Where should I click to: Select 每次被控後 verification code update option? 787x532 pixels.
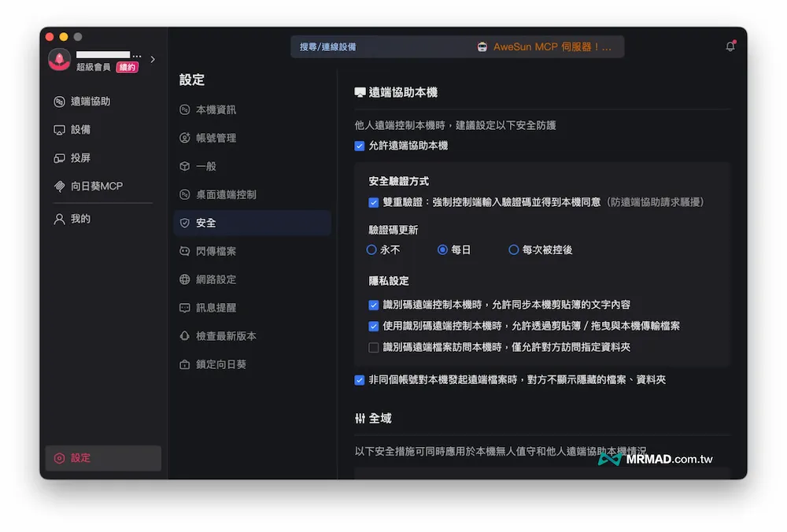click(x=513, y=250)
